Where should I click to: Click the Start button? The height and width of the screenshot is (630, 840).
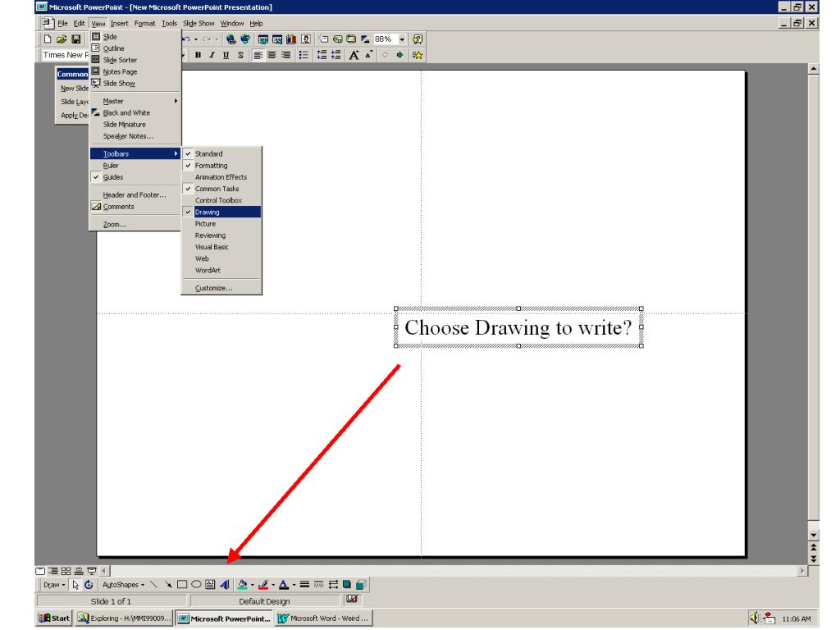tap(54, 619)
